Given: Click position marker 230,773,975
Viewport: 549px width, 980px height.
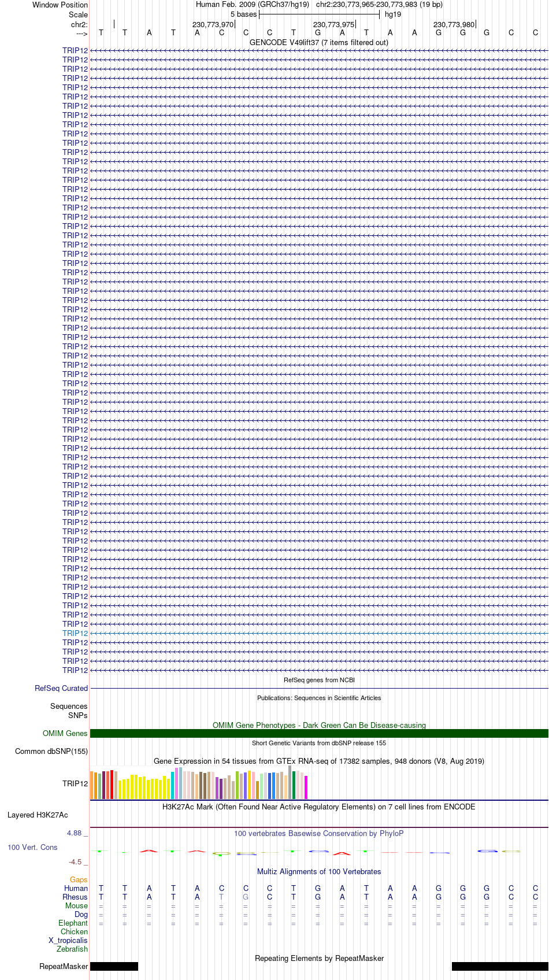Looking at the screenshot, I should [334, 24].
